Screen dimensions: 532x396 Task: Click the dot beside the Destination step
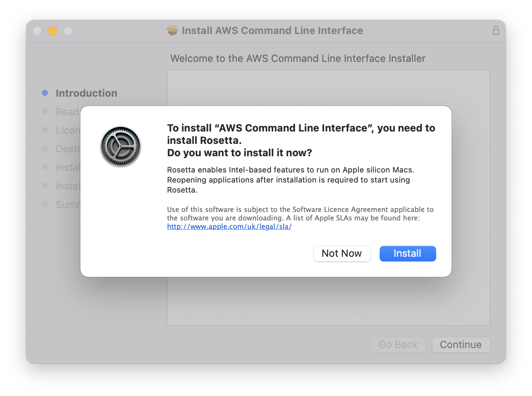(44, 148)
